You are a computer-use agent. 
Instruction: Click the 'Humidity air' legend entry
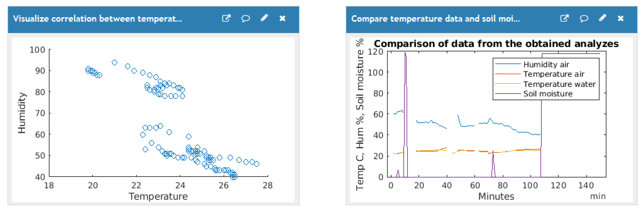pos(546,64)
